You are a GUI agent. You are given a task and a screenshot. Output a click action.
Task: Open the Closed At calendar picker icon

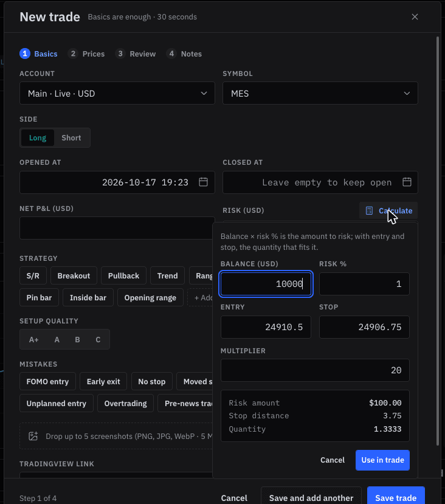pyautogui.click(x=407, y=182)
